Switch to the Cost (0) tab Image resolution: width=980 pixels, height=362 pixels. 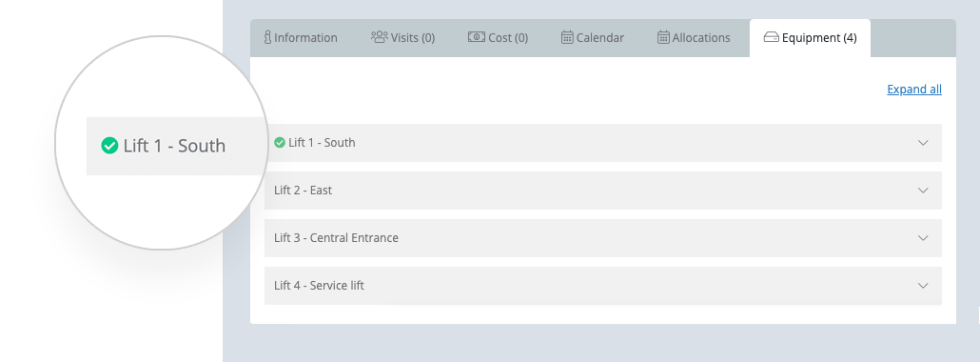[499, 37]
